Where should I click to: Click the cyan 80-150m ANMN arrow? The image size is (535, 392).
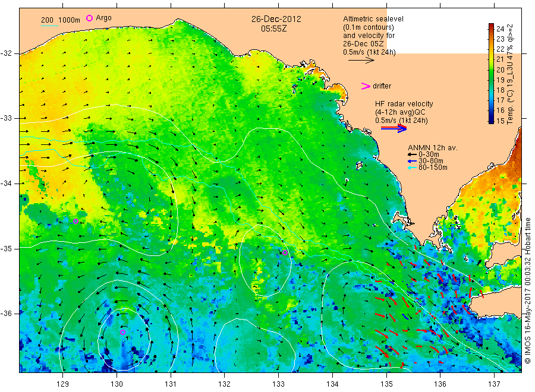pos(413,167)
